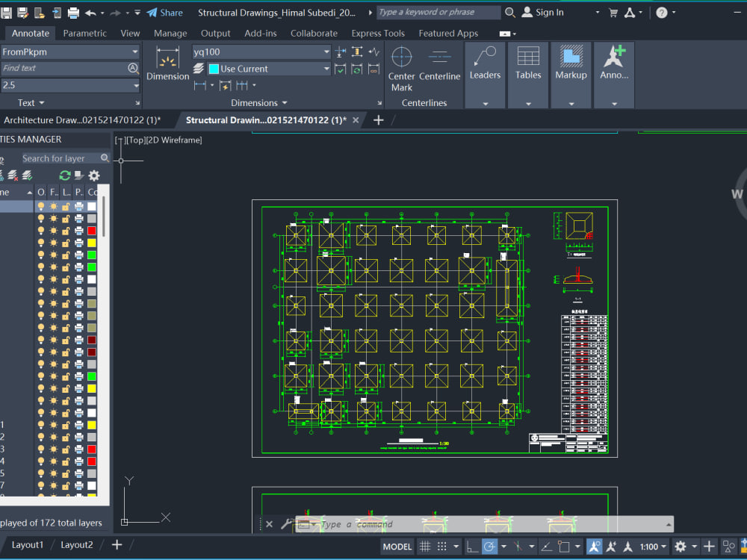This screenshot has height=560, width=747.
Task: Click the Reassociate dimension icon
Action: pyautogui.click(x=374, y=69)
